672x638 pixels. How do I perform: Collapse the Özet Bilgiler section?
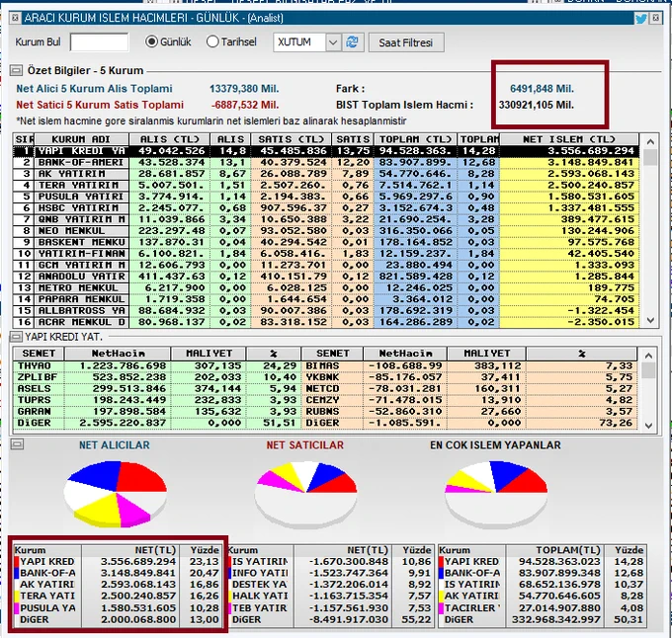(17, 70)
